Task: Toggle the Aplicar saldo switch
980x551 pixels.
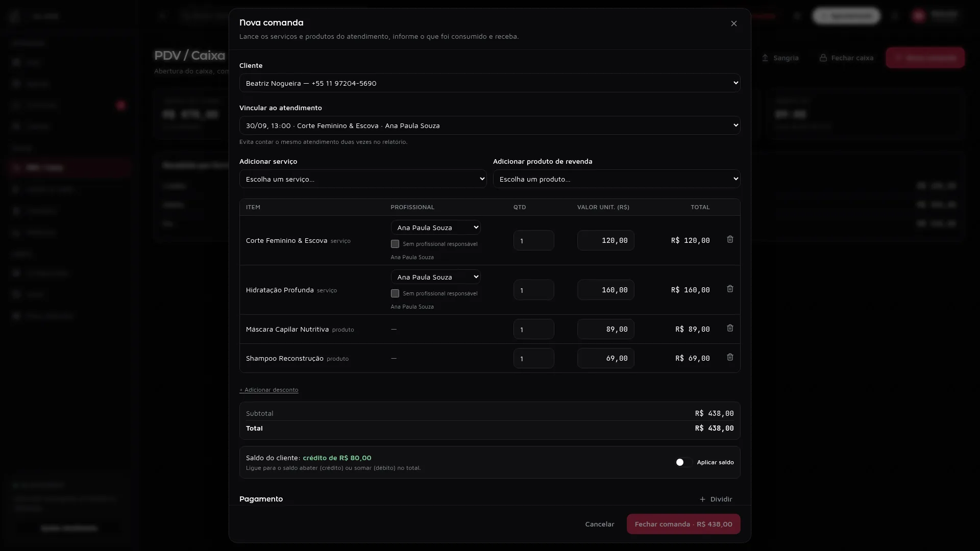Action: coord(683,462)
